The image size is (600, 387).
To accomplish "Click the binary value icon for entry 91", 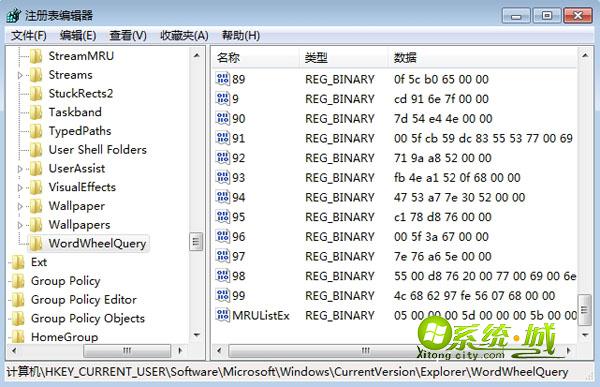I will 222,138.
